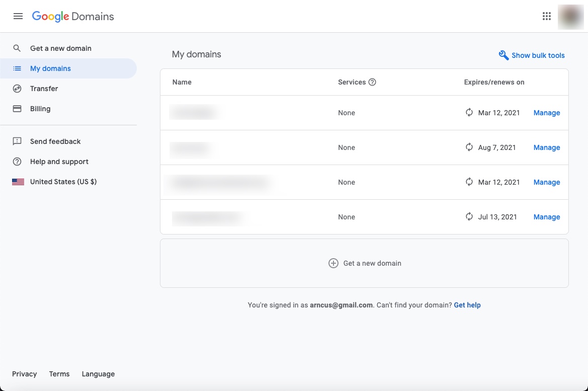The height and width of the screenshot is (391, 588).
Task: Click the auto-renew icon beside Aug 7, 2021
Action: pyautogui.click(x=469, y=147)
